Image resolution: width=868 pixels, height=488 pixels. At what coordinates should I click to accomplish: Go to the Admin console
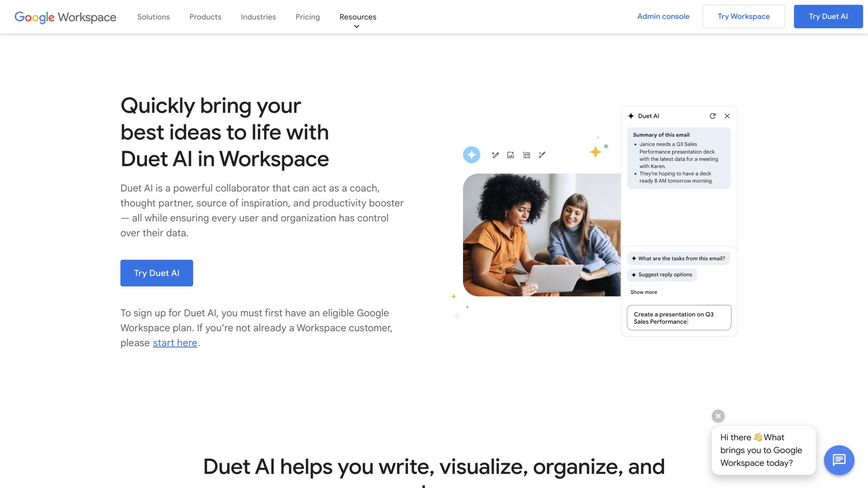(x=663, y=16)
